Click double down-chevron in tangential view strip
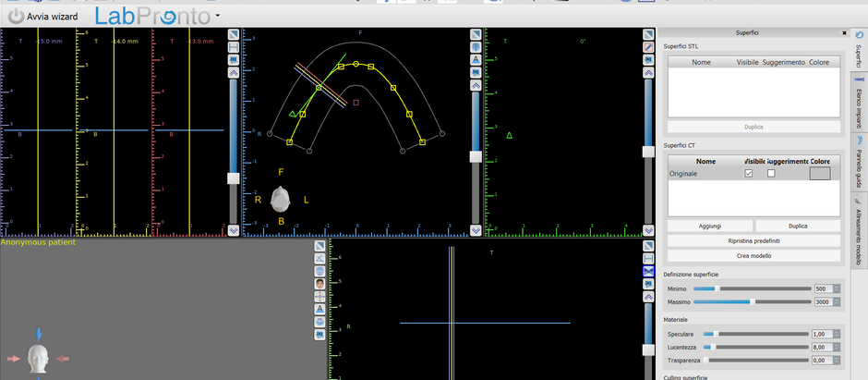Image resolution: width=868 pixels, height=380 pixels. (x=649, y=230)
